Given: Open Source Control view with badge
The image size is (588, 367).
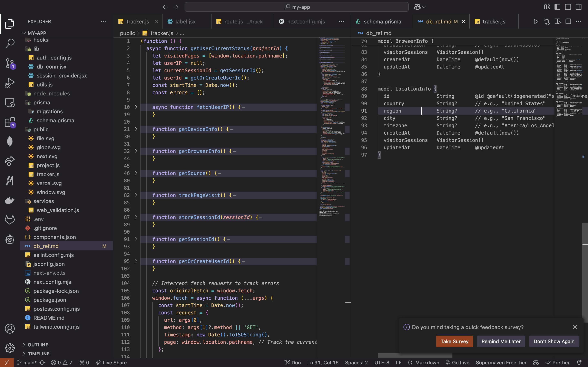Looking at the screenshot, I should [10, 63].
